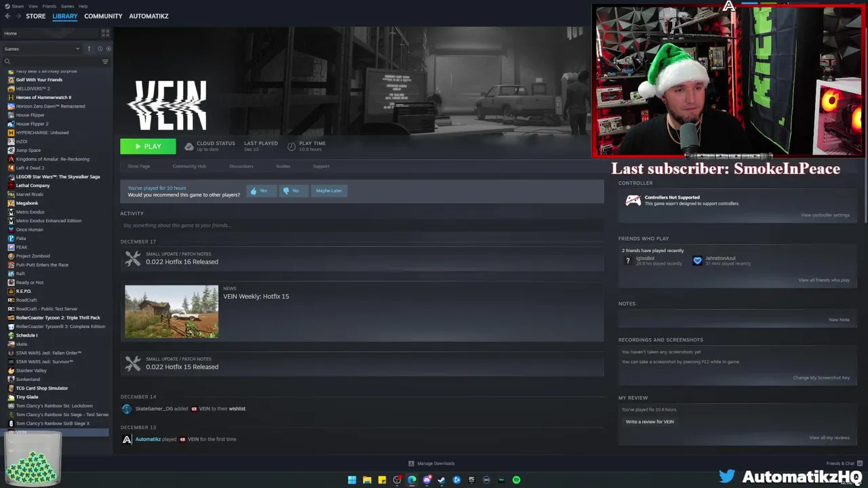Open the VEIN Community Hub tab

189,166
